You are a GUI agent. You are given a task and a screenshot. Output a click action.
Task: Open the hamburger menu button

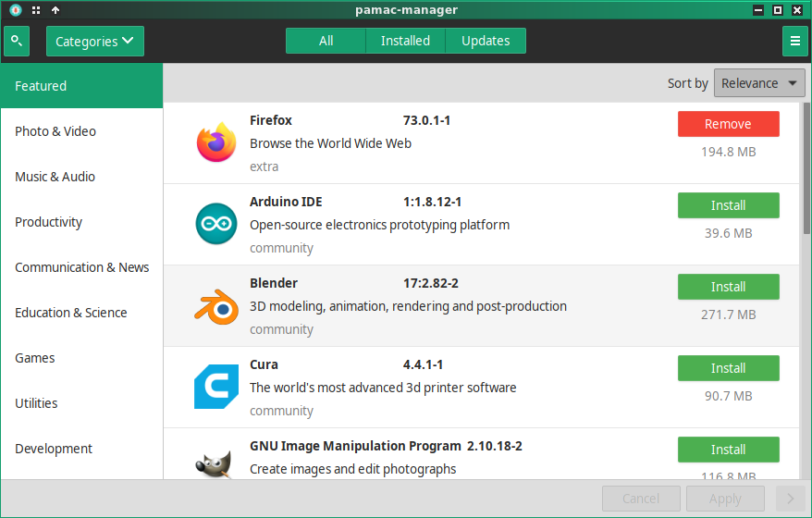(795, 41)
